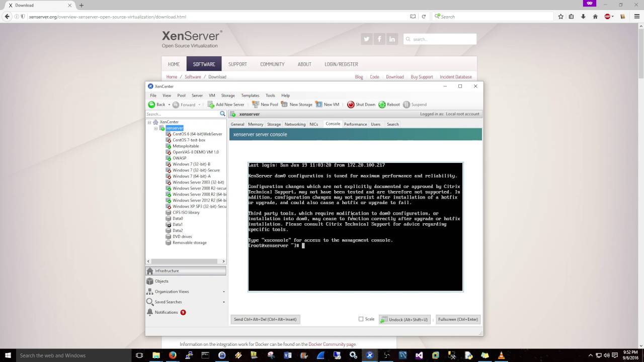This screenshot has width=644, height=362.
Task: Toggle the console Scale checkbox
Action: (361, 319)
